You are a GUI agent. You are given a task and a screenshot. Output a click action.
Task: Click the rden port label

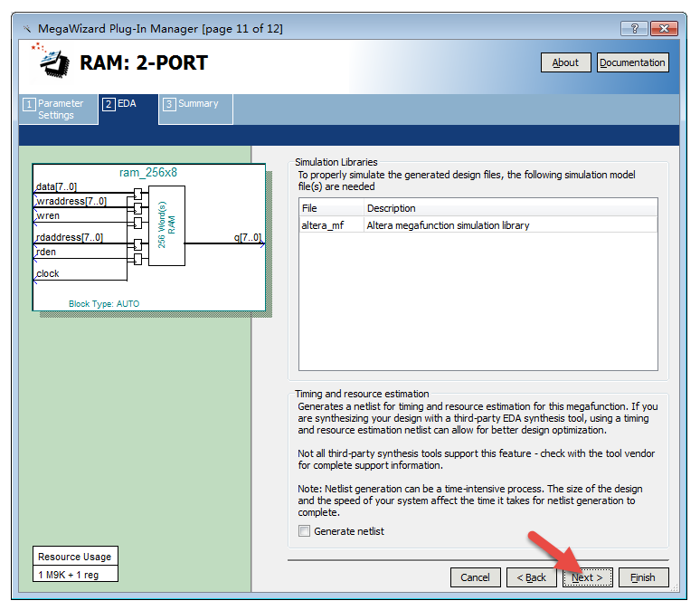click(46, 252)
